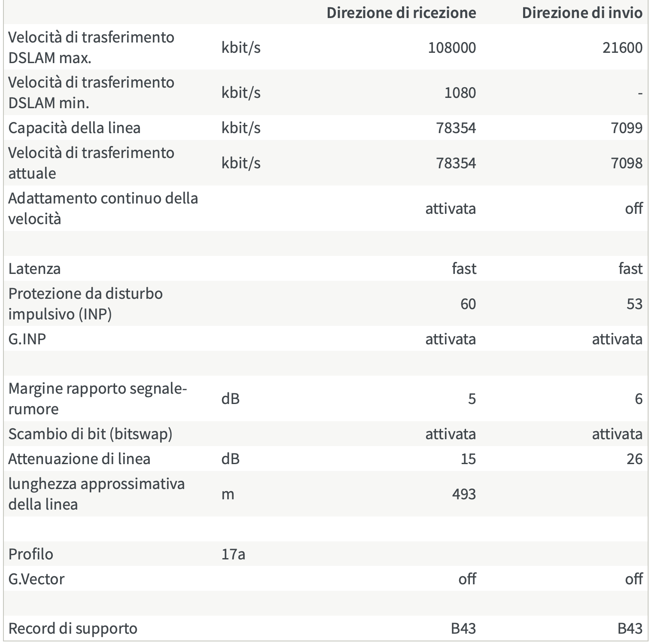Click the G.Vector row label
This screenshot has height=644, width=652.
coord(36,579)
